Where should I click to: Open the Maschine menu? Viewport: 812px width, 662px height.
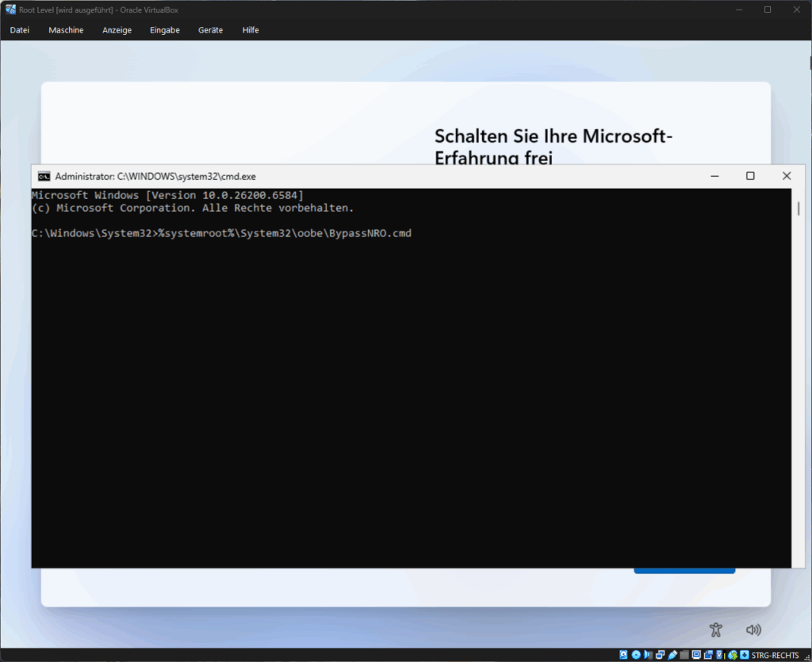66,30
